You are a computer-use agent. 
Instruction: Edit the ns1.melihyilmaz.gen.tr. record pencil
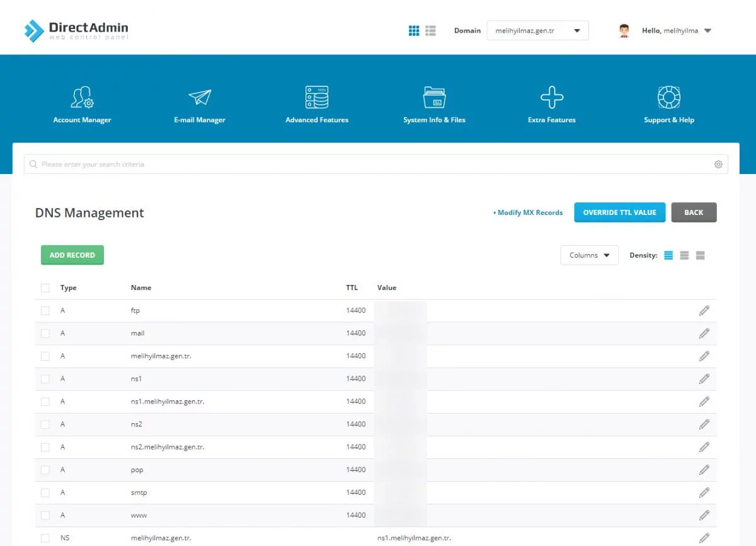point(704,401)
